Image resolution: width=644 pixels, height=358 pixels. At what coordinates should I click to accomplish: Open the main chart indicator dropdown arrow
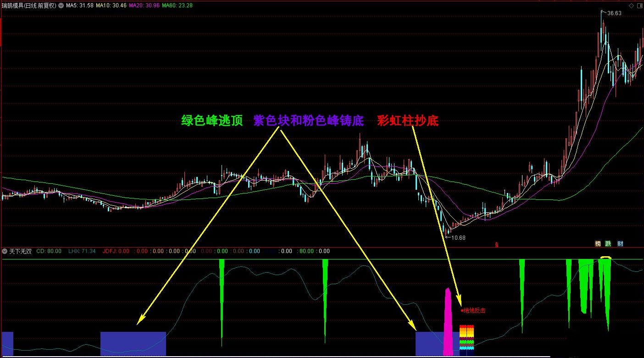(61, 6)
